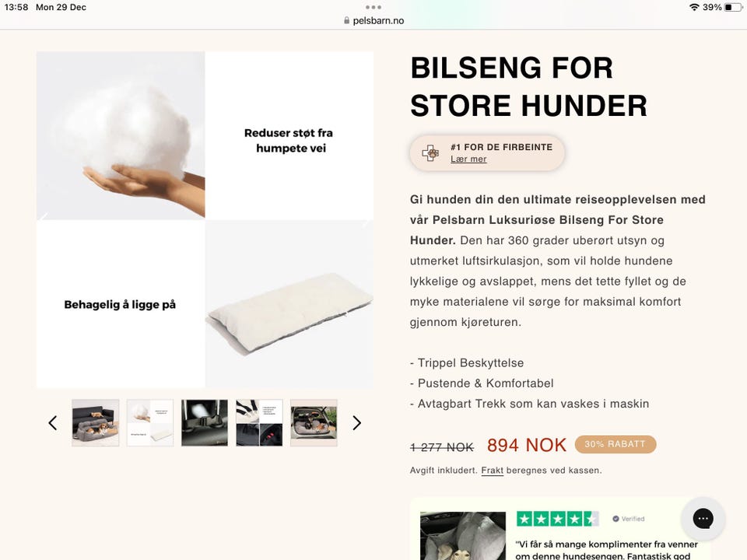Click the '#1 FOR DE FIRBEINTE' badge
Viewport: 747px width, 560px height.
487,153
